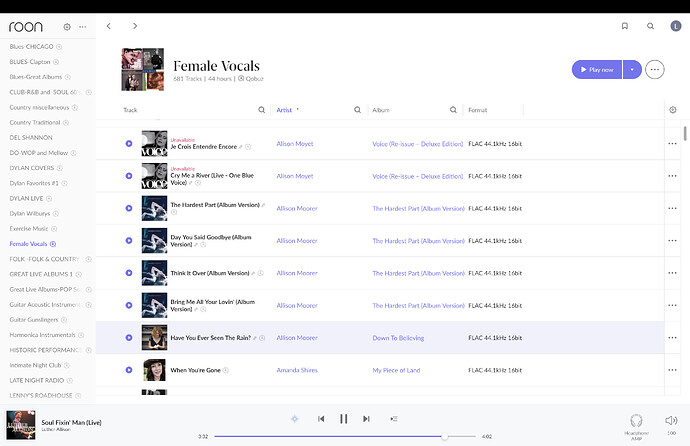This screenshot has height=446, width=690.
Task: Open the GREAT LIVE ALBUMS 1 playlist
Action: click(x=41, y=274)
